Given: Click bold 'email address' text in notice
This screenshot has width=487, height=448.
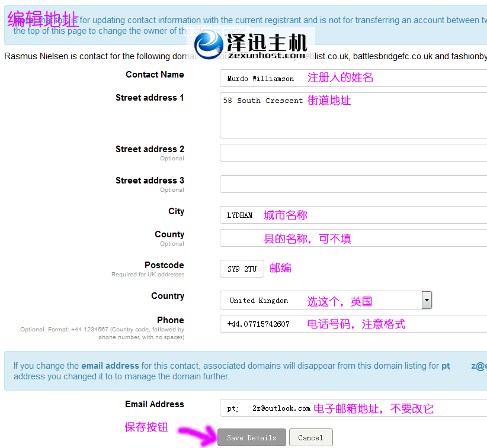Looking at the screenshot, I should point(110,366).
